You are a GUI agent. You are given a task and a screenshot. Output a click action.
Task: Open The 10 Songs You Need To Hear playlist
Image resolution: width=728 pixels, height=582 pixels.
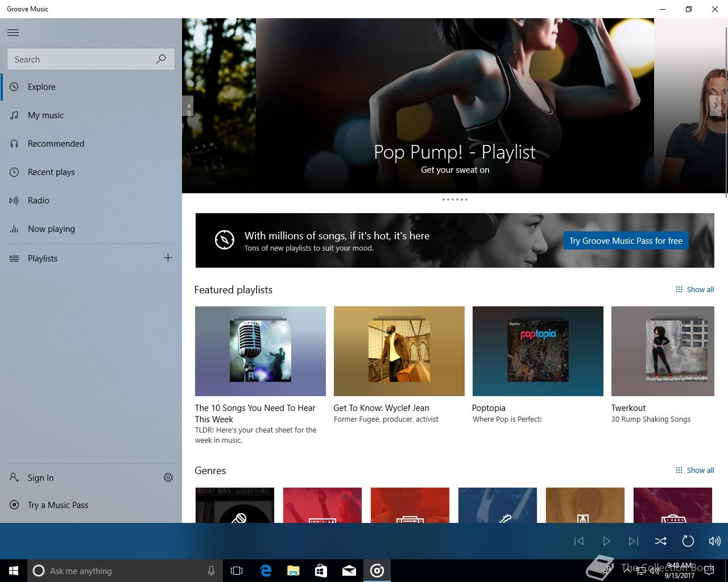point(260,351)
